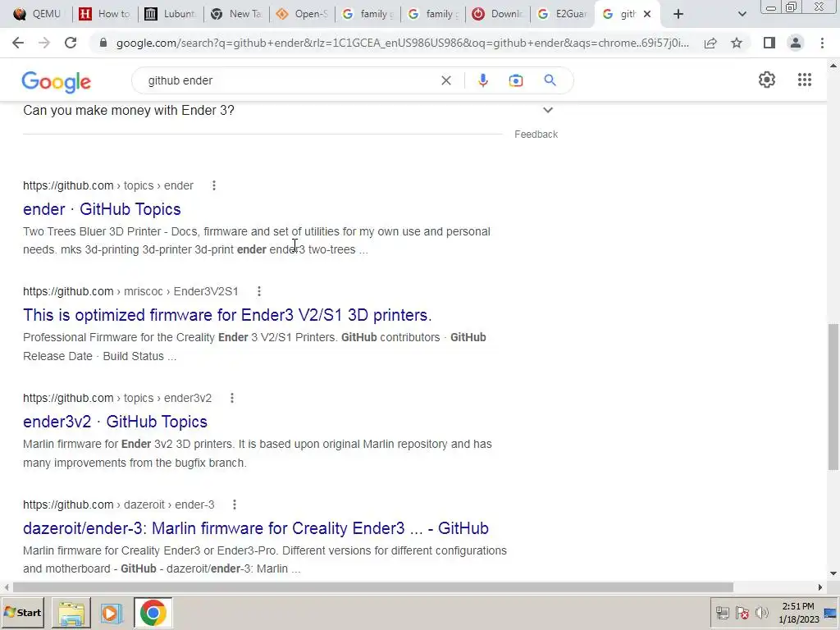The image size is (840, 630).
Task: Click the vertical scrollbar thumb
Action: click(833, 396)
